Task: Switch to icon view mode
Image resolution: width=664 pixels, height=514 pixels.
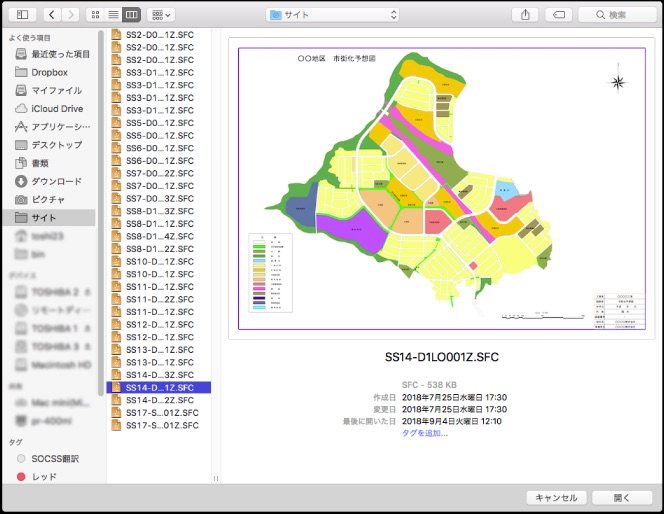Action: coord(96,15)
